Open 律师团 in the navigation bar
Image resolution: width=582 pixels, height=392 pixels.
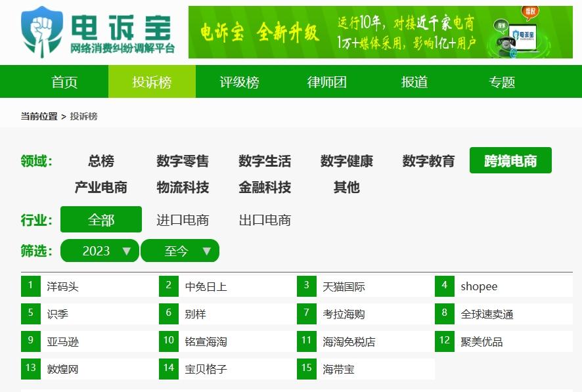[327, 81]
